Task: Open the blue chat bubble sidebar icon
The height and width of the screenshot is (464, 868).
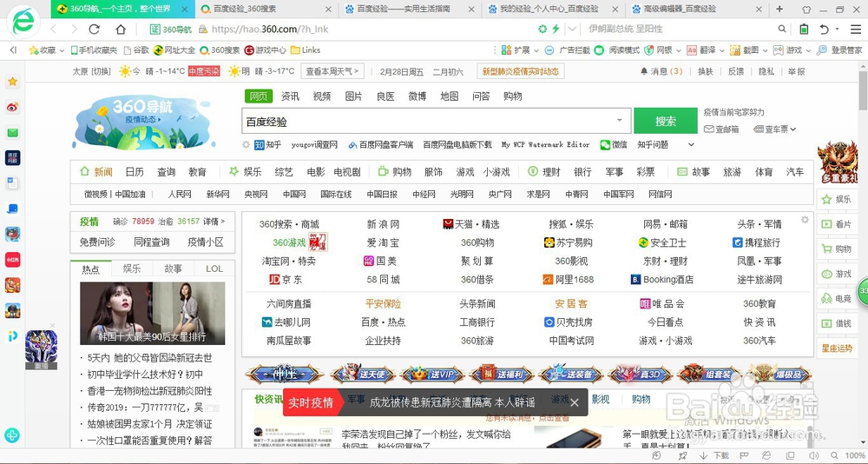Action: pos(12,209)
